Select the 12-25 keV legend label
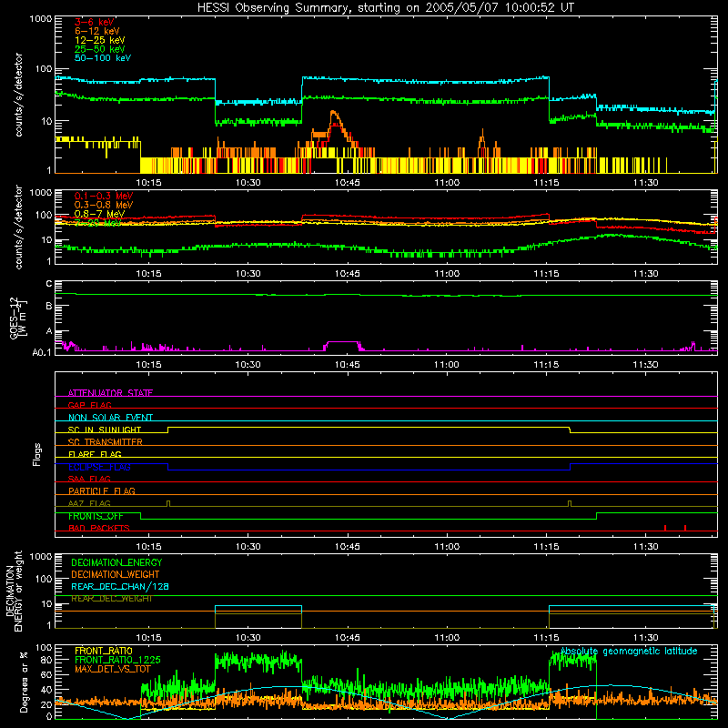Screen dimensions: 728x728 [100, 40]
